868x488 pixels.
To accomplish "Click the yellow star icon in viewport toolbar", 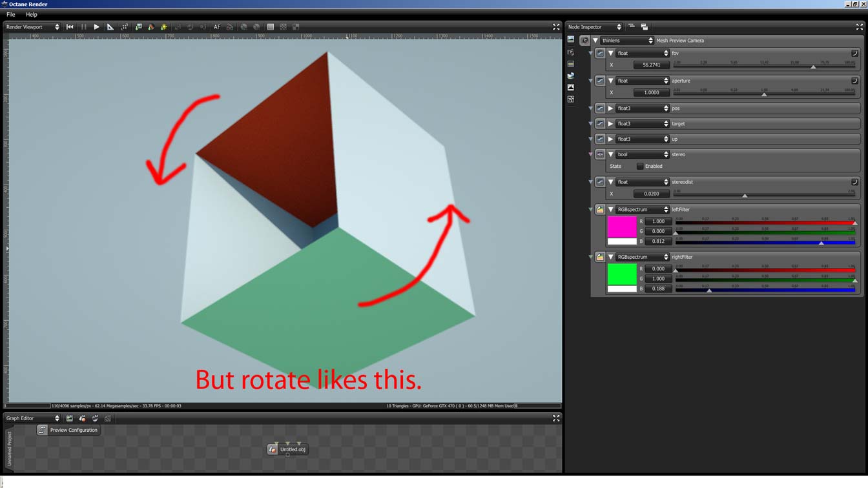I will coord(164,27).
